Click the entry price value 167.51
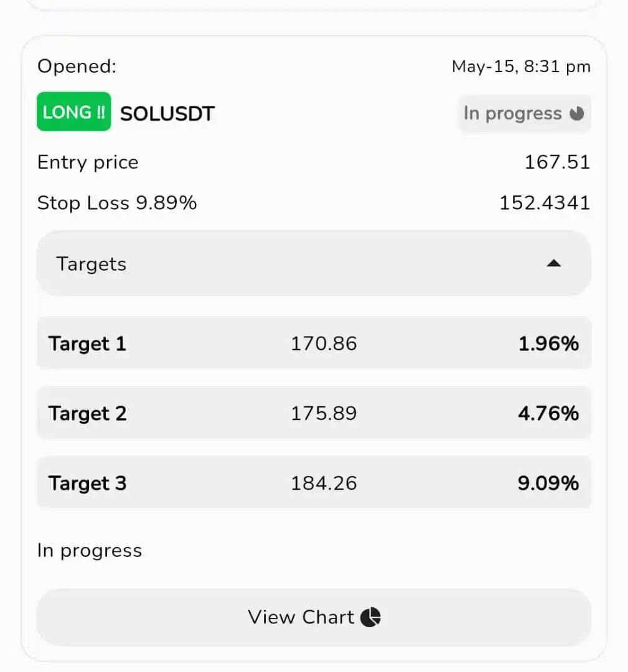Screen dimensions: 628x672 (x=557, y=162)
